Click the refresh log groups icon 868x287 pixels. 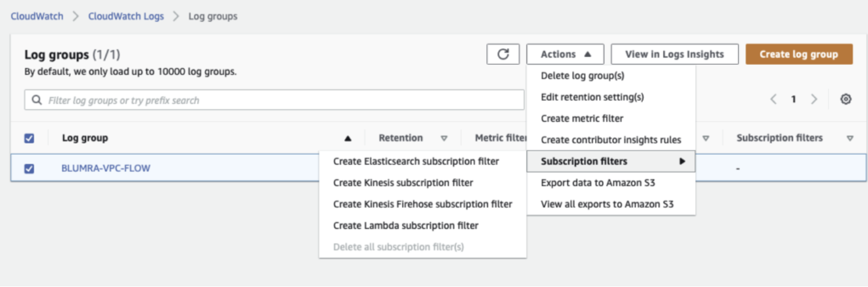coord(503,54)
